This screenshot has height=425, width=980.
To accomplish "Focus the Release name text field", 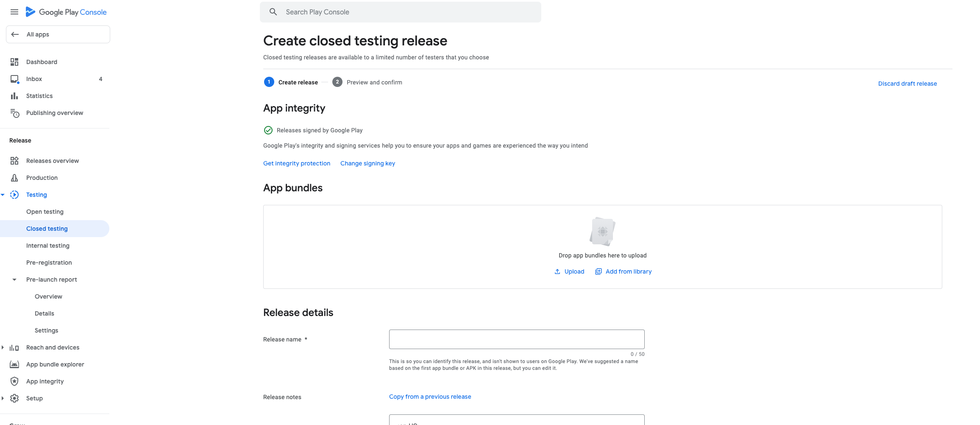I will [517, 339].
